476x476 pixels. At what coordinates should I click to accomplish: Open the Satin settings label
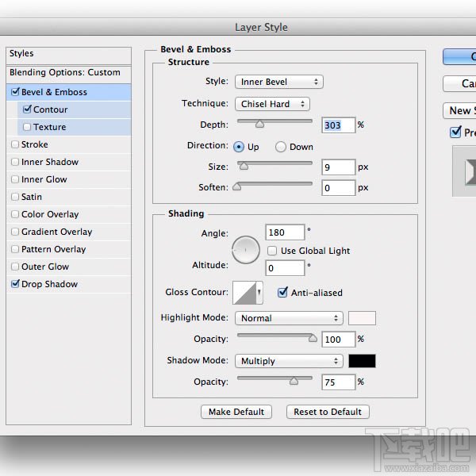coord(32,197)
